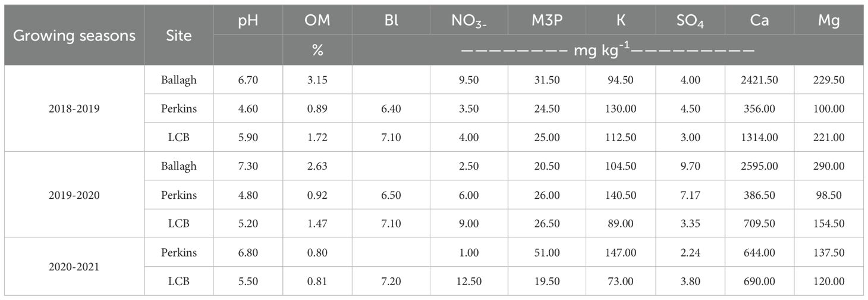Click the OM value 3.15
The image size is (868, 300).
tap(317, 81)
